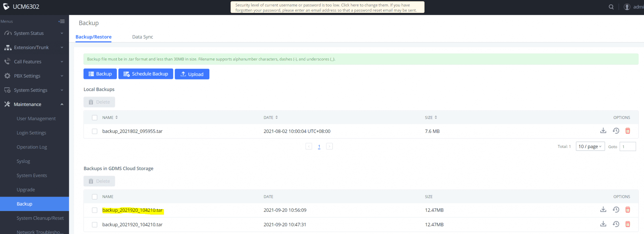This screenshot has width=644, height=234.
Task: Select all local backups checkbox in header
Action: point(95,118)
